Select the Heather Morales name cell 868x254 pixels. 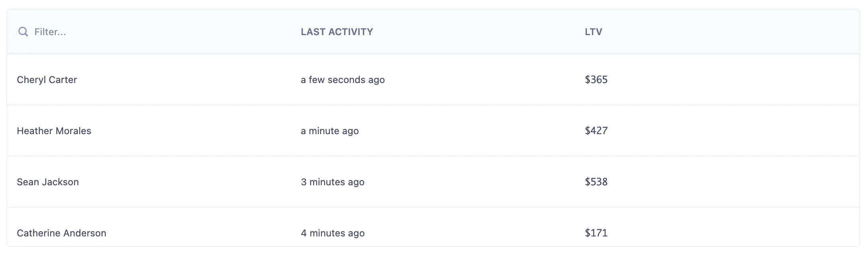coord(54,131)
